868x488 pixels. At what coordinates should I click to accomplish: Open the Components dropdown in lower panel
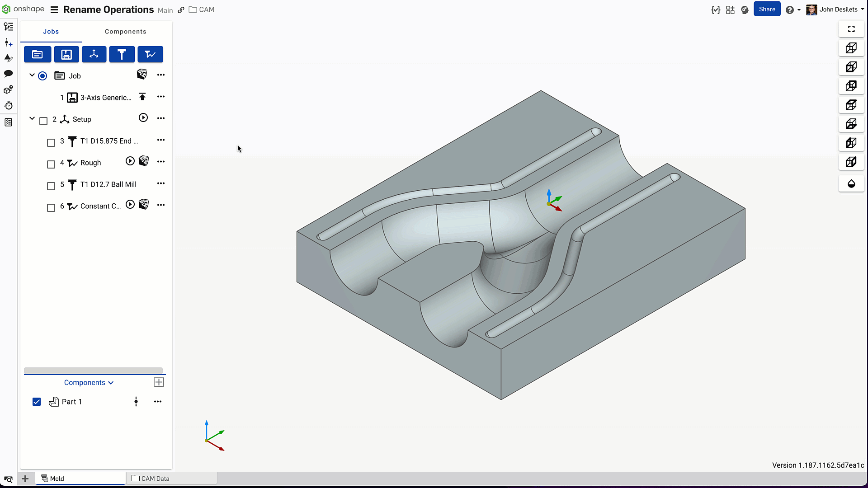coord(89,383)
